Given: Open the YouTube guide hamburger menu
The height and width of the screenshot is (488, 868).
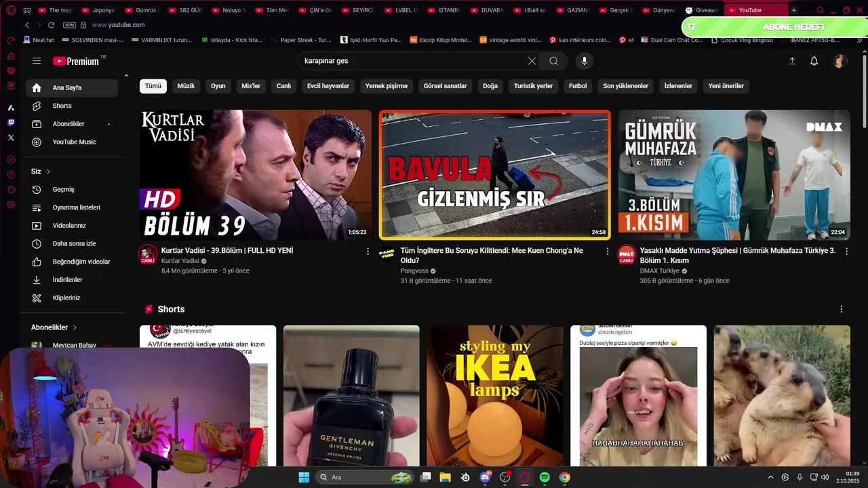Looking at the screenshot, I should (37, 61).
